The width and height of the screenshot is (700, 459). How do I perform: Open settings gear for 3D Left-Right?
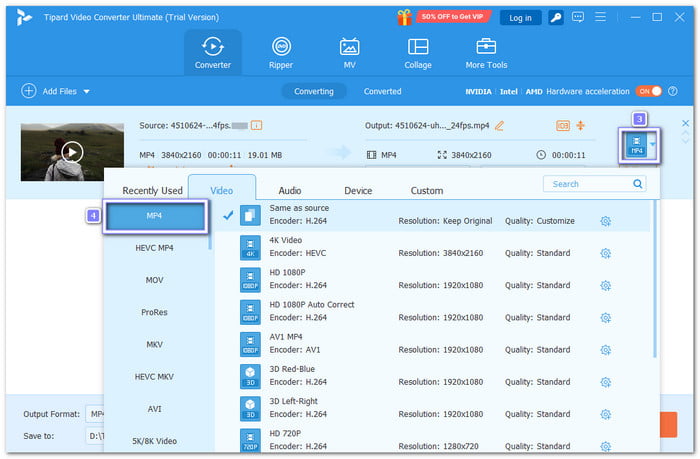pos(605,414)
